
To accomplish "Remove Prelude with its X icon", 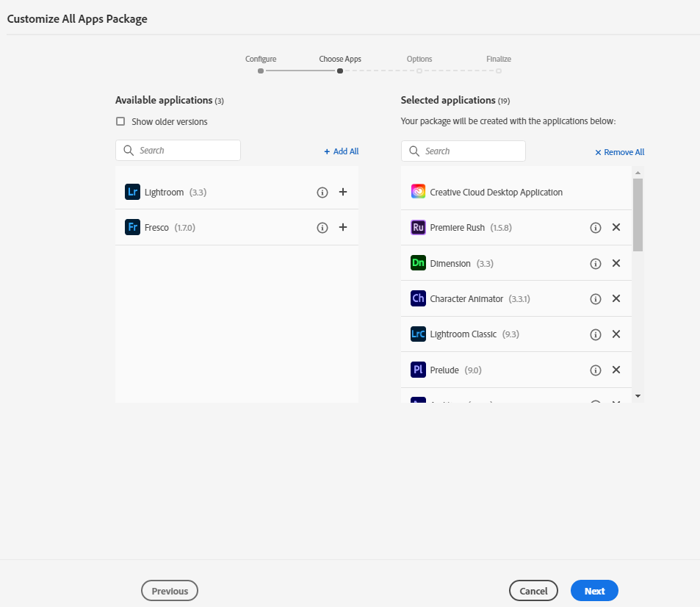I will coord(616,370).
